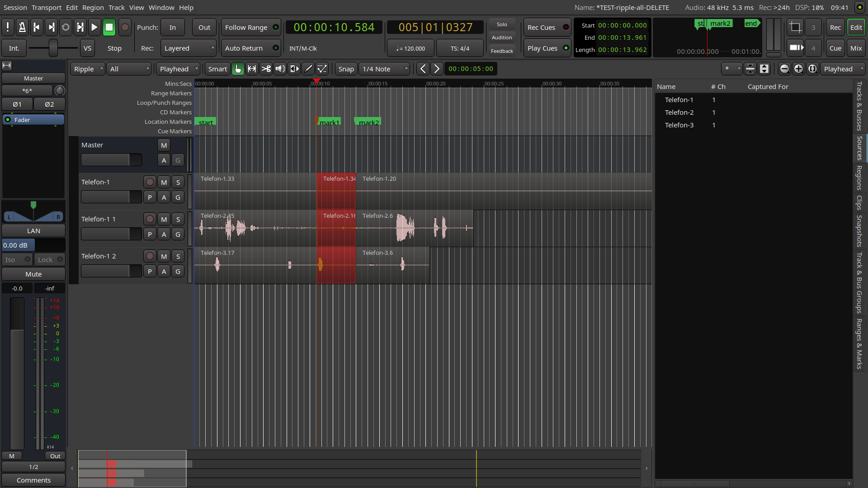The width and height of the screenshot is (868, 488).
Task: Click the global record enable button
Action: click(x=125, y=28)
